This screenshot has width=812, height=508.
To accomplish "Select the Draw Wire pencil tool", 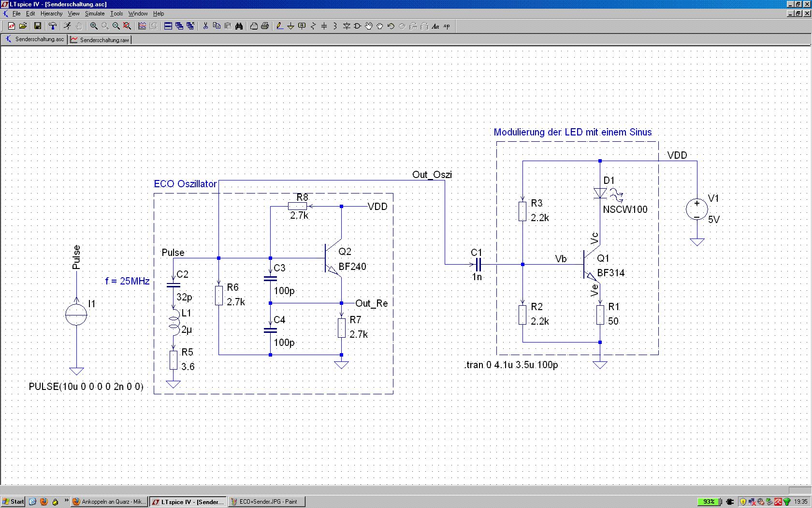I will [x=279, y=26].
